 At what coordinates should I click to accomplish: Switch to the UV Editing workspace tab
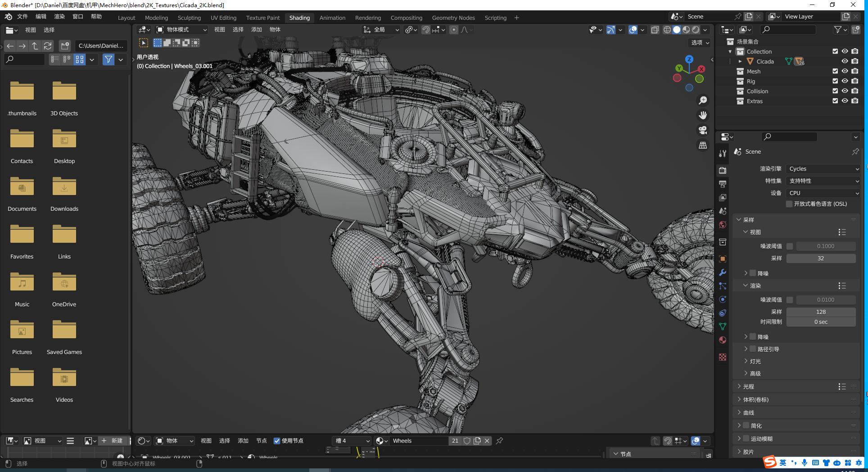(223, 18)
